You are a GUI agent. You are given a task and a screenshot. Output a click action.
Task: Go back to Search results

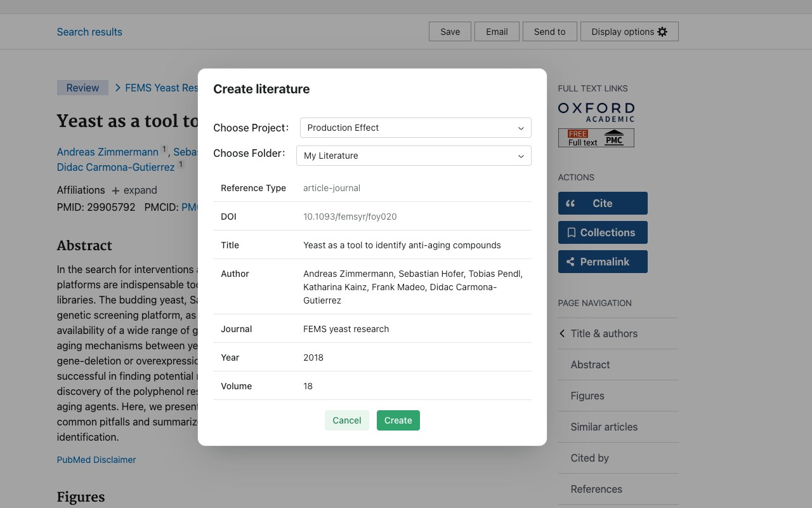click(x=89, y=32)
